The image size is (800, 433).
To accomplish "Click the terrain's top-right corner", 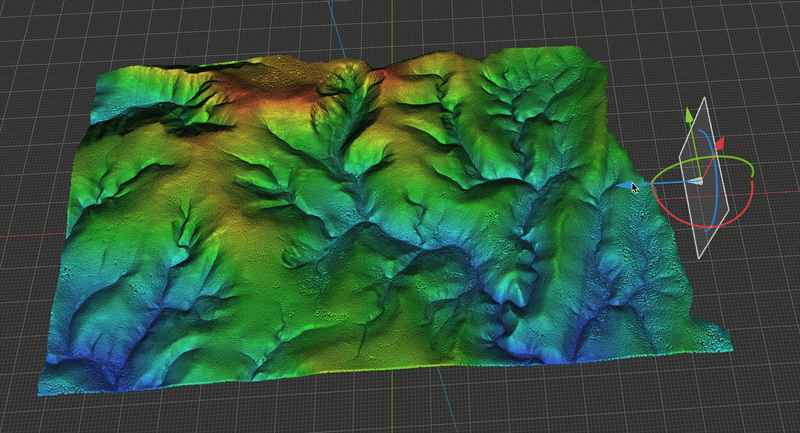I will 598,65.
